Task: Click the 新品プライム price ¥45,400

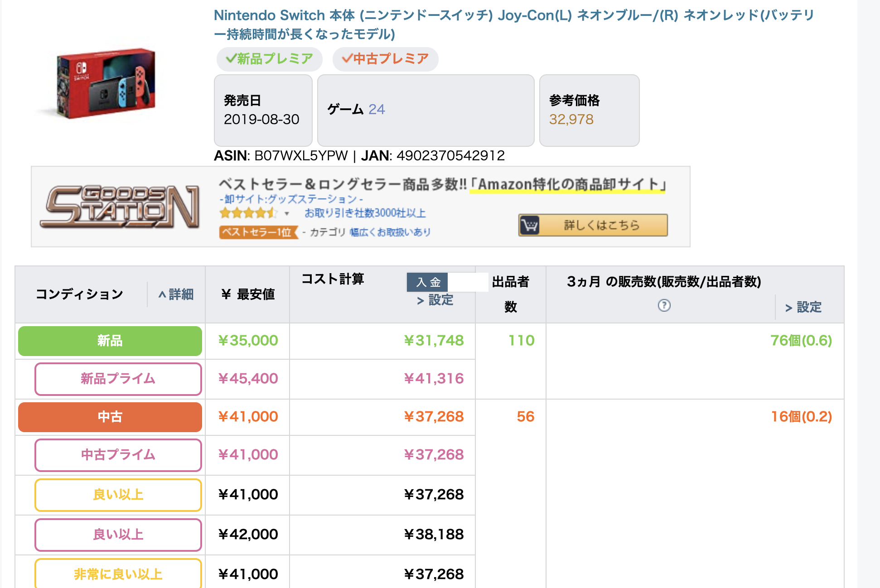Action: pos(248,379)
